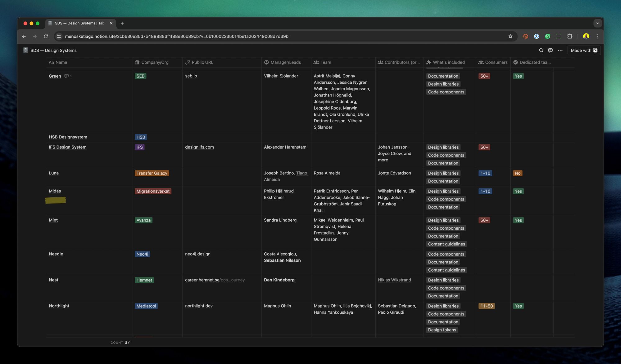621x364 pixels.
Task: Open the Team column header menu
Action: tap(343, 62)
